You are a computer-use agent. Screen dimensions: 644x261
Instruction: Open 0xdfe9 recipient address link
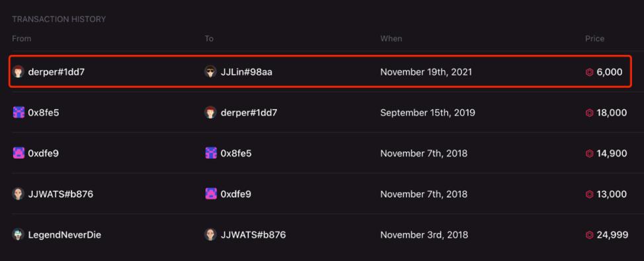236,194
